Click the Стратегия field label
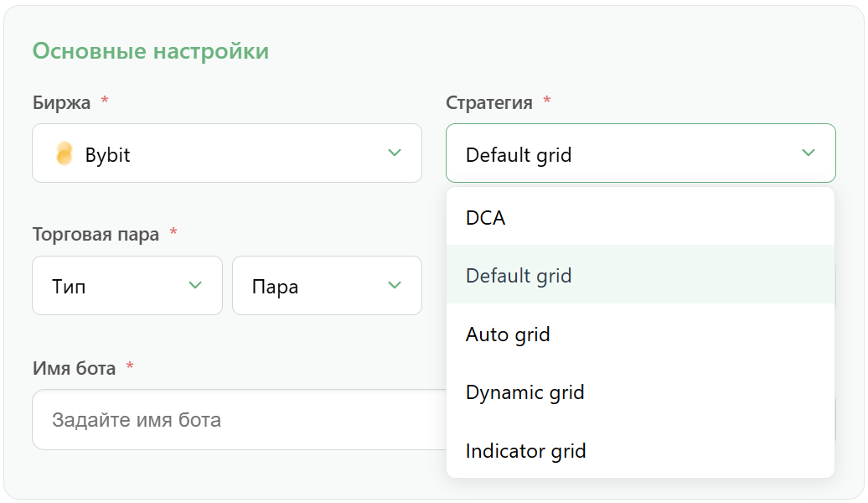Image resolution: width=868 pixels, height=503 pixels. click(x=489, y=102)
